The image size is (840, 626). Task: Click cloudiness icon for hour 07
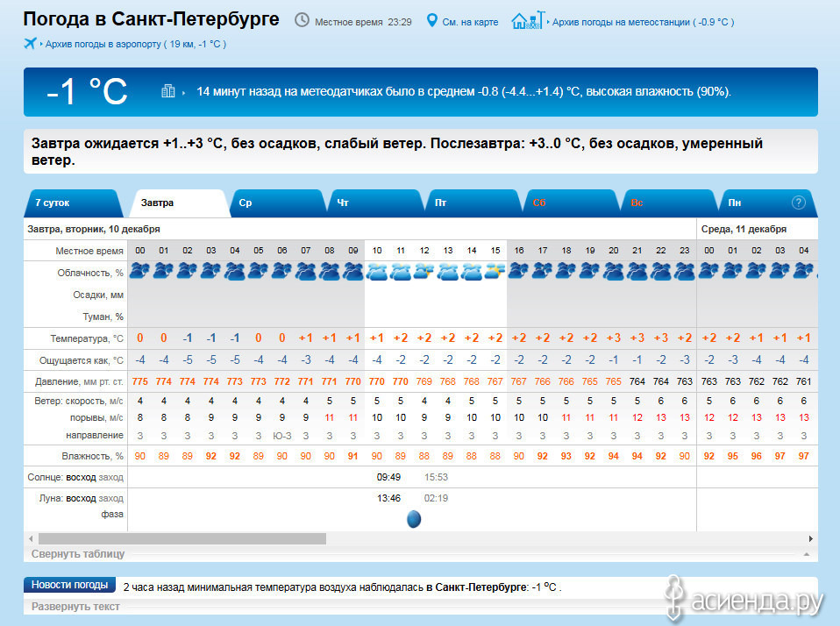[x=305, y=272]
